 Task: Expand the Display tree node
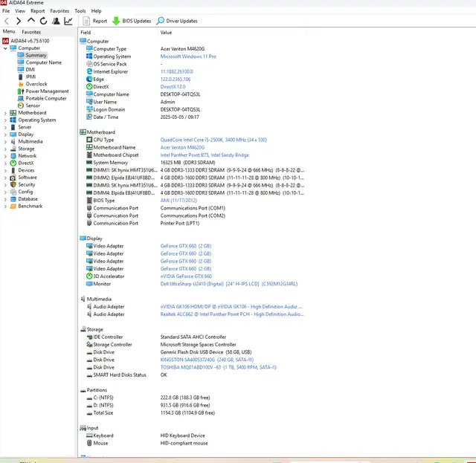pyautogui.click(x=5, y=135)
